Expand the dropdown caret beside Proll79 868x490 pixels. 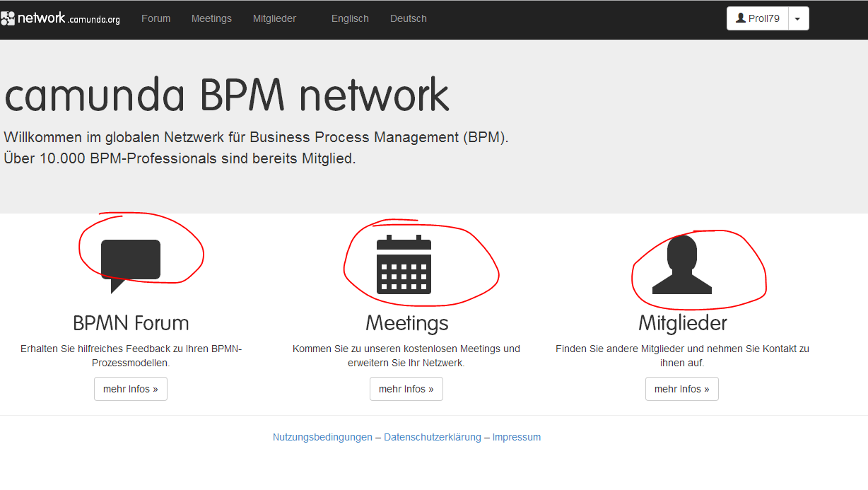798,19
